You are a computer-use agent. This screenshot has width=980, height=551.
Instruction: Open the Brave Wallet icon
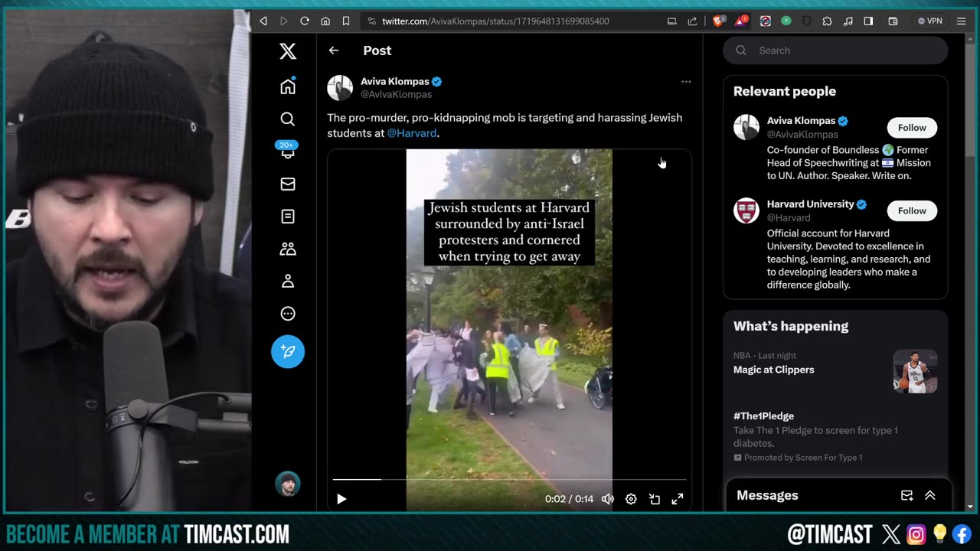[x=893, y=21]
